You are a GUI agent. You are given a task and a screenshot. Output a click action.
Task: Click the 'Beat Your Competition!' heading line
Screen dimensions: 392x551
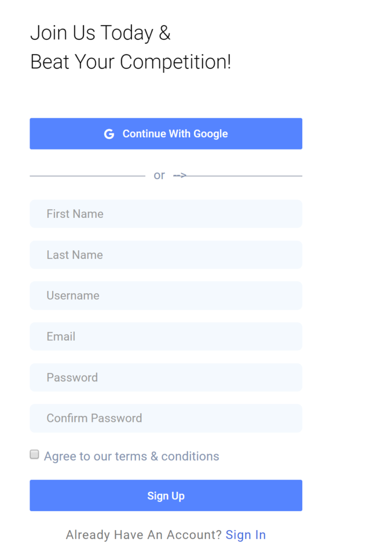click(x=131, y=62)
